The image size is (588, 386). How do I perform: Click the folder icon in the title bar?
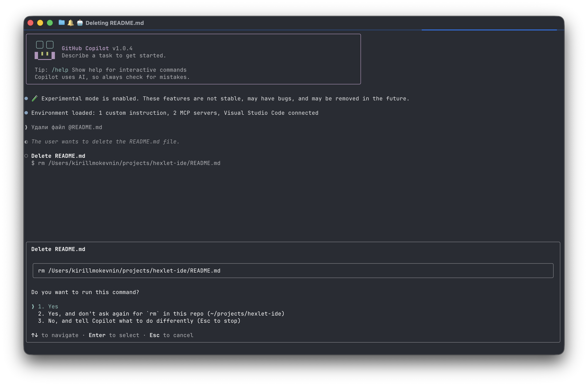tap(61, 23)
